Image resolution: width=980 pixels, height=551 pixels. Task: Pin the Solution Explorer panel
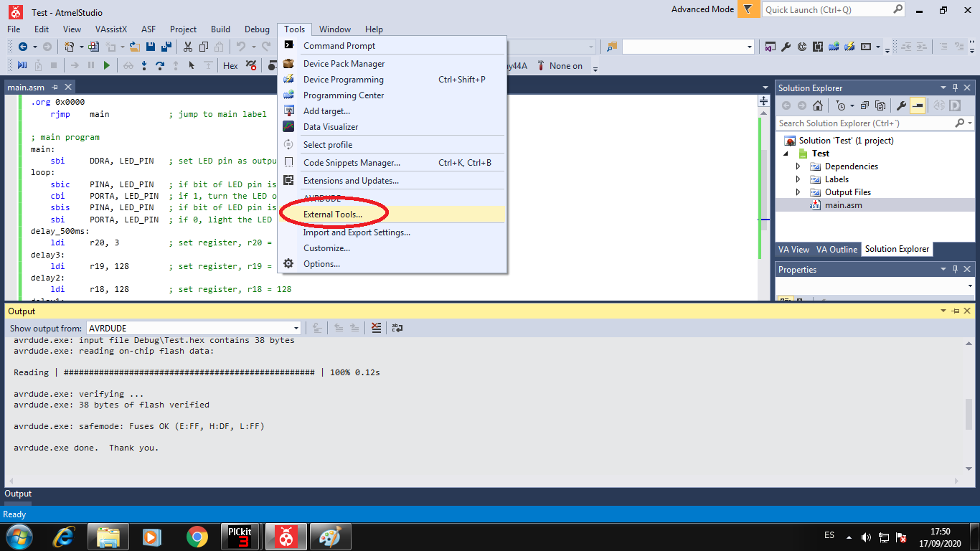click(955, 88)
